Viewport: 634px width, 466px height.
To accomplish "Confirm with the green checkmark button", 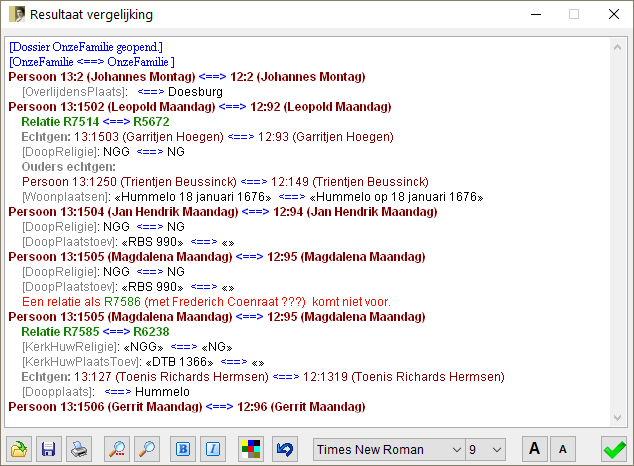I will coord(614,449).
